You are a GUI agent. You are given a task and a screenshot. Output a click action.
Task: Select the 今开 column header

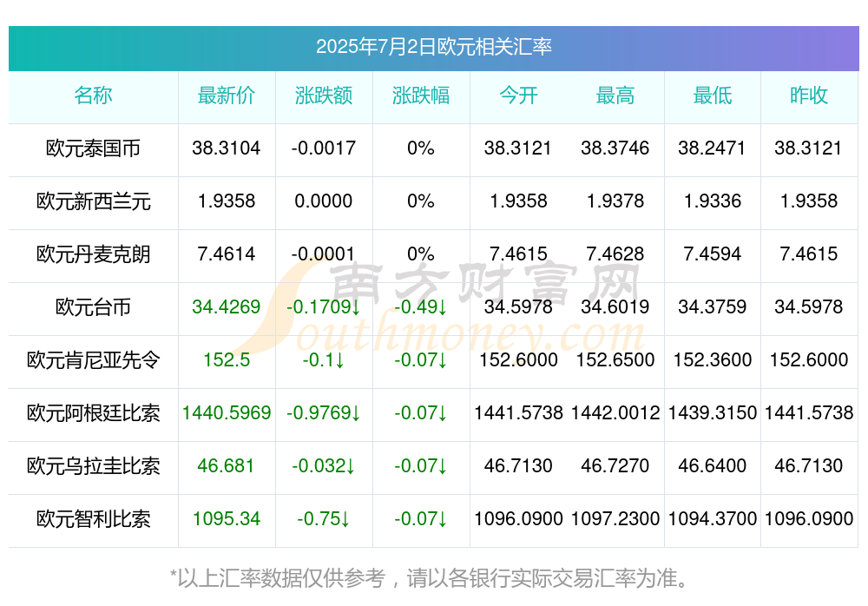[518, 96]
